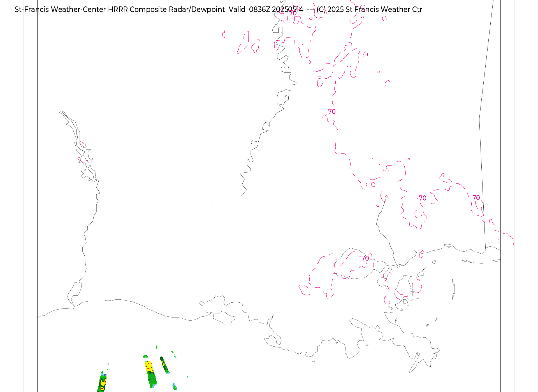Click the 70 label over Lake Pontchartrain
Screen dimensions: 538x392
365,258
